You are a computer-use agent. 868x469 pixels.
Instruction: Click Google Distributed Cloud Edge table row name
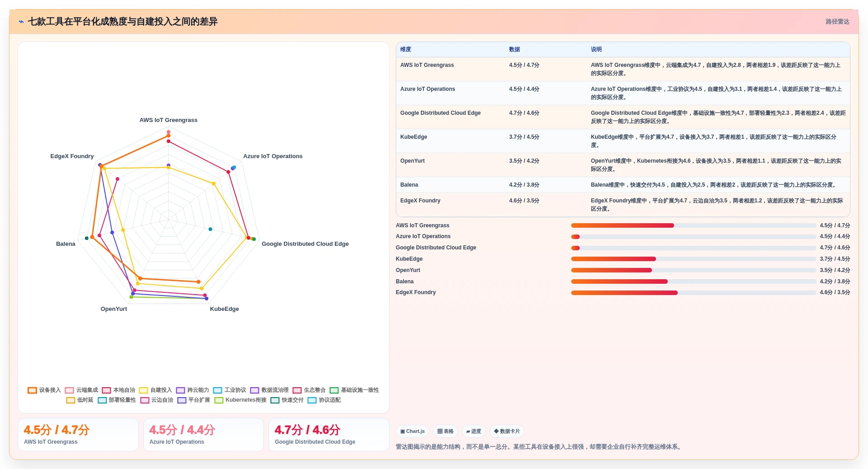pos(441,113)
